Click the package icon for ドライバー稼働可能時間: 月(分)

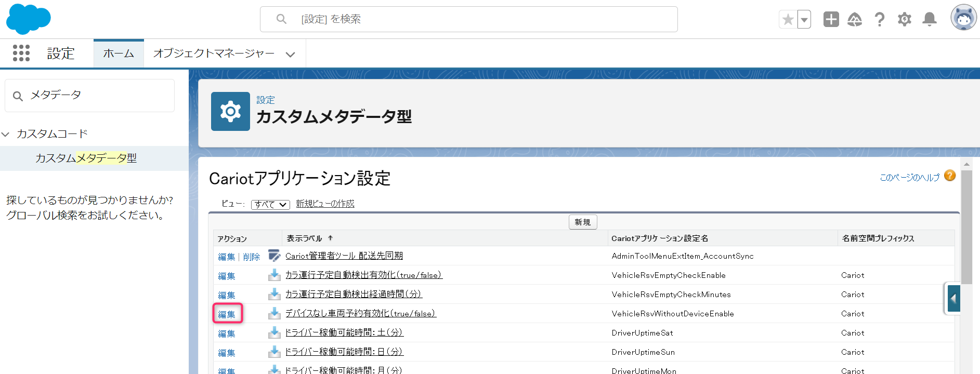point(274,370)
